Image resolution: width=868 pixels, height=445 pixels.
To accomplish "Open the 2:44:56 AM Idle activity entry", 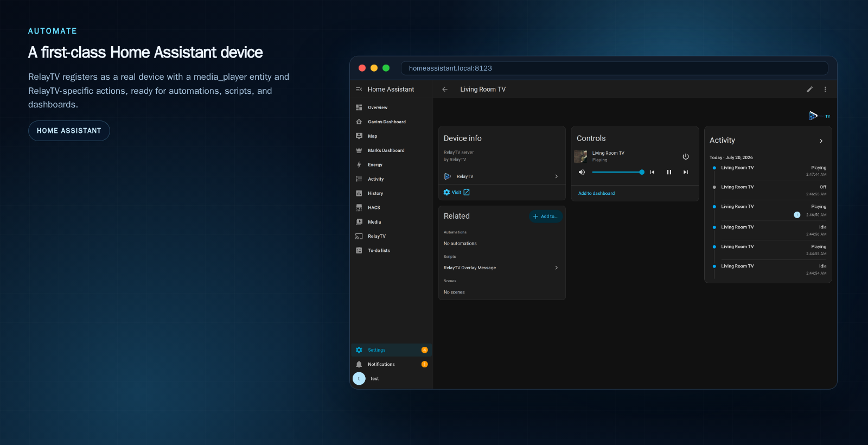I will (x=768, y=231).
